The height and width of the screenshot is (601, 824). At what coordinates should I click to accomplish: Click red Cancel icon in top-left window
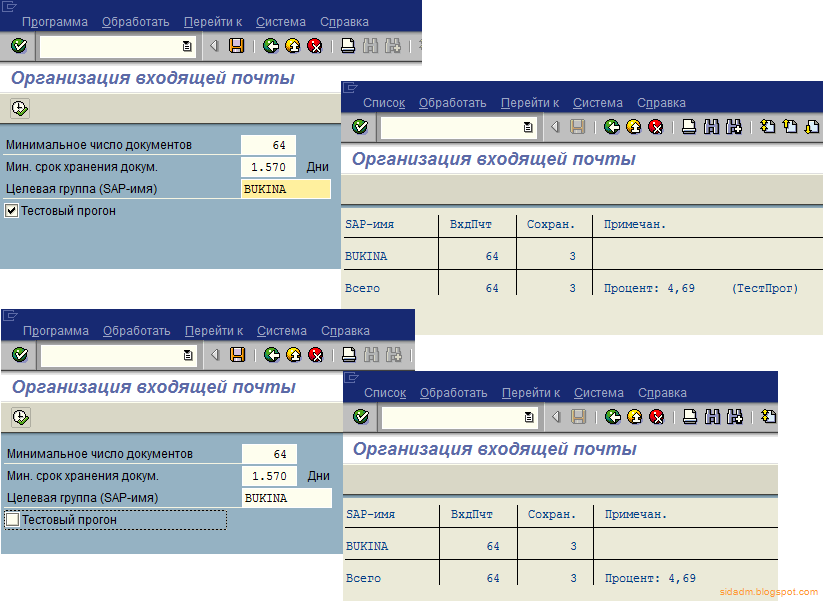click(315, 46)
